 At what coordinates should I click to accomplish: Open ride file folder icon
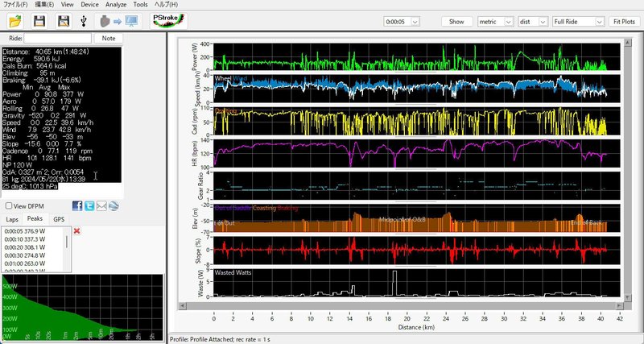tap(15, 21)
